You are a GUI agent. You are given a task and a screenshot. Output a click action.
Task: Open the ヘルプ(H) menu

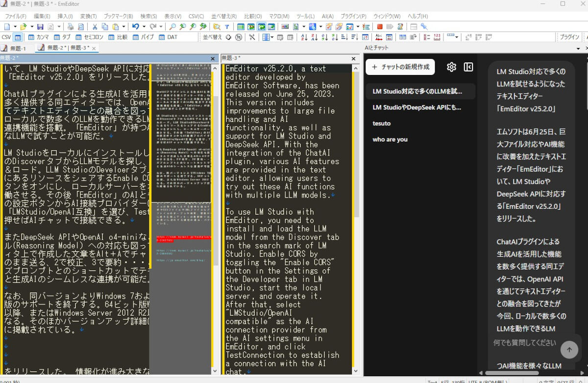point(417,16)
